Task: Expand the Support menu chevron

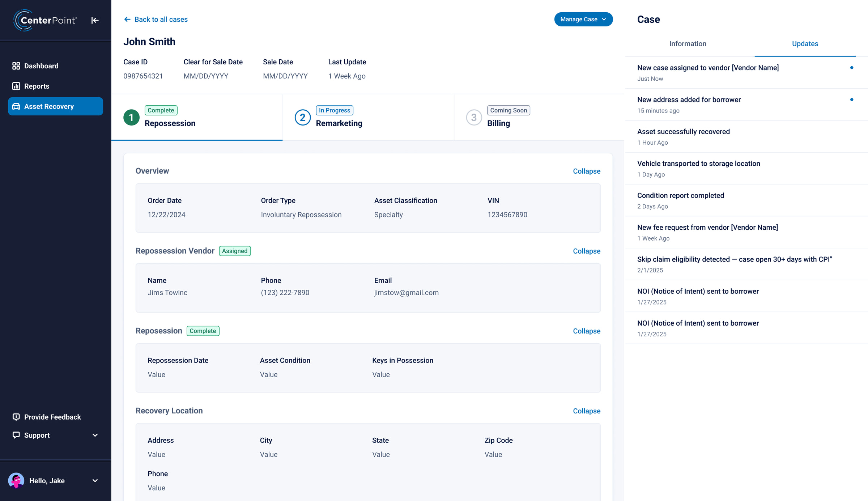Action: click(x=95, y=435)
